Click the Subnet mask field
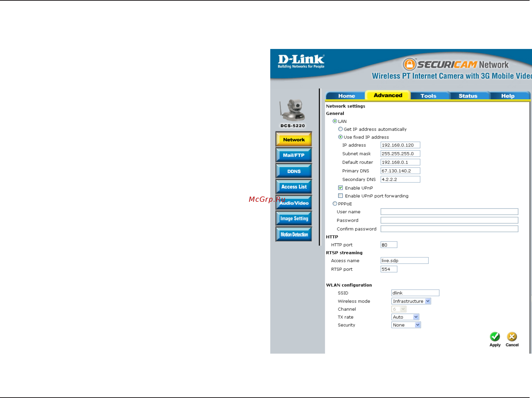532x398 pixels. [400, 154]
